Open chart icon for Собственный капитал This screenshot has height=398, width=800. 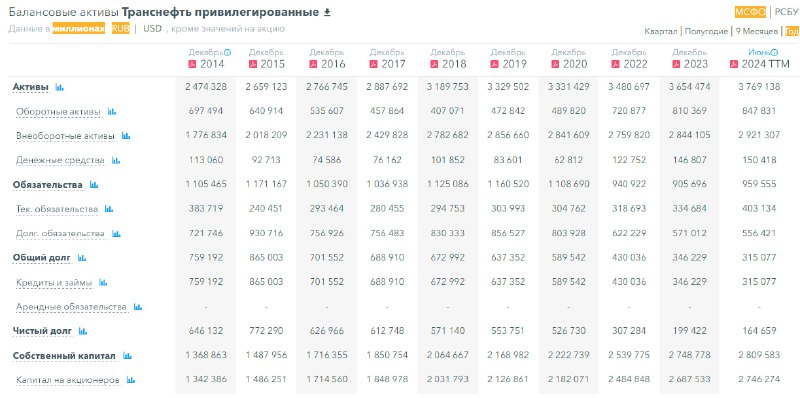(127, 356)
